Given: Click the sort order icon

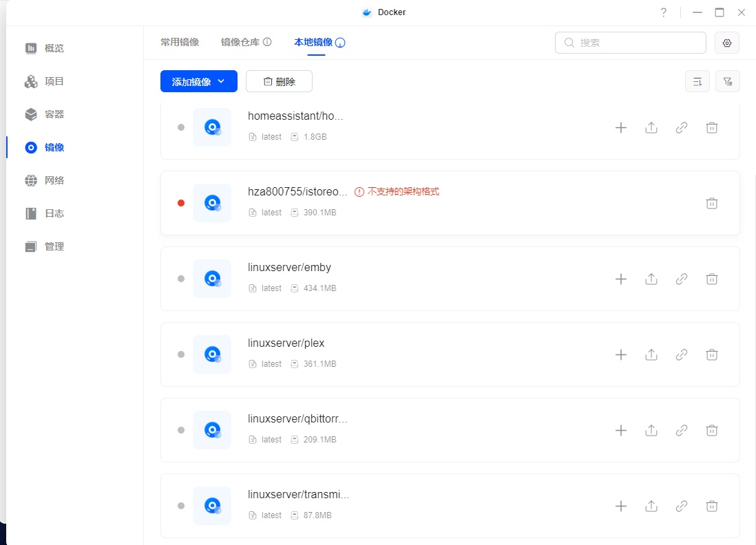Looking at the screenshot, I should 697,81.
